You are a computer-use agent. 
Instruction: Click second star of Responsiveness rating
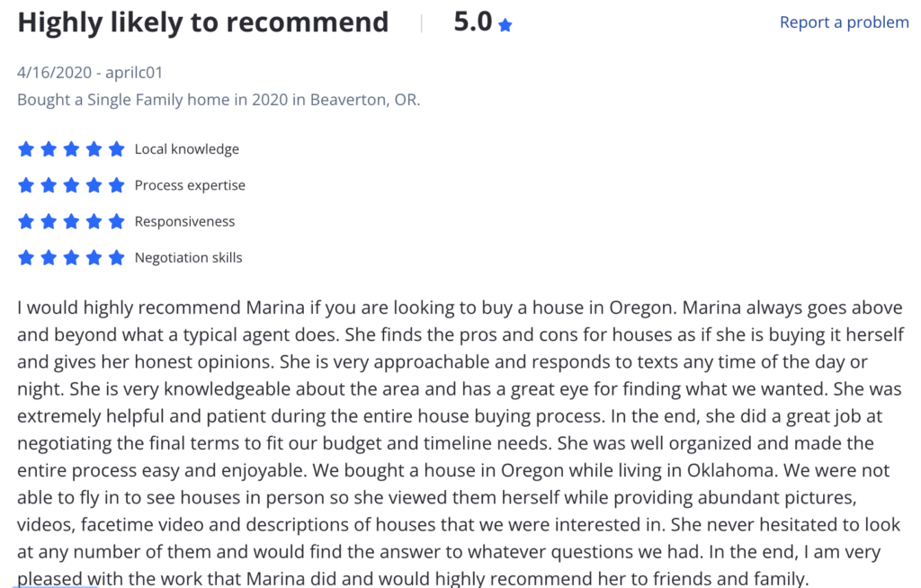pos(49,221)
